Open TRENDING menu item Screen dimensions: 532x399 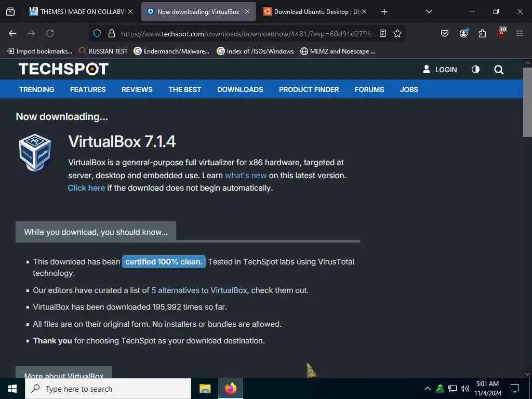(x=37, y=89)
